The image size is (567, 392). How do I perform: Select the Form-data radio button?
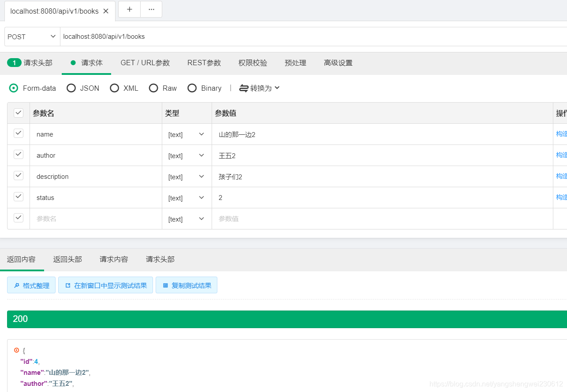click(x=14, y=88)
